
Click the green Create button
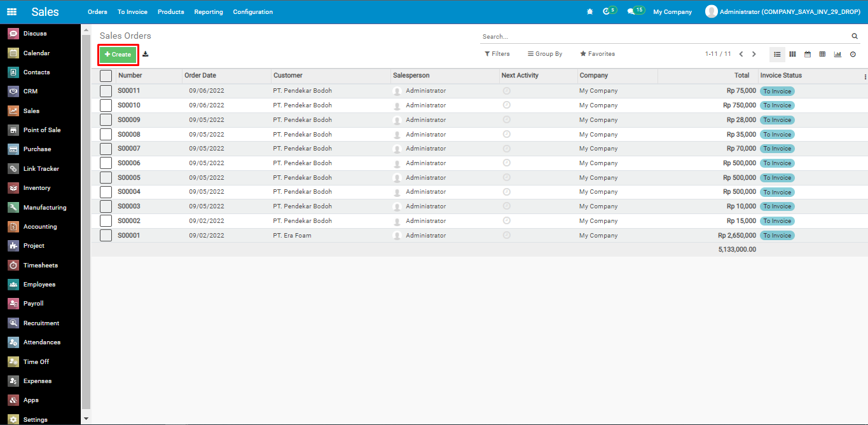tap(118, 55)
